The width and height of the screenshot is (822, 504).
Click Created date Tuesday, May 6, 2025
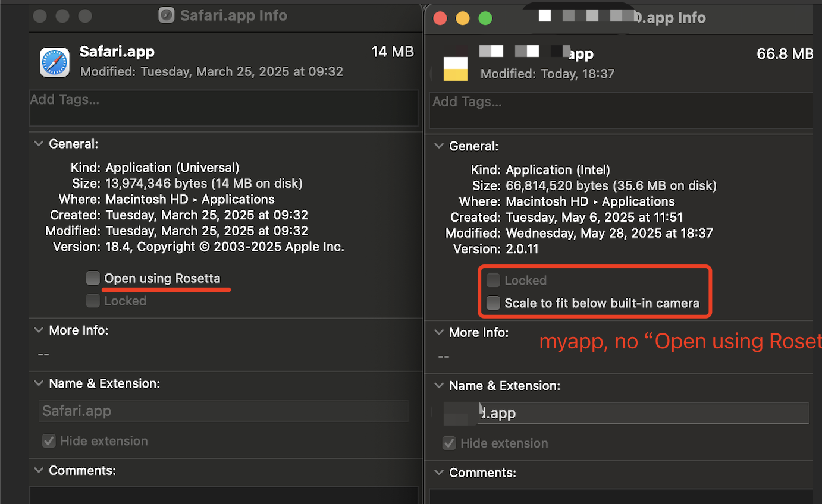tap(594, 218)
